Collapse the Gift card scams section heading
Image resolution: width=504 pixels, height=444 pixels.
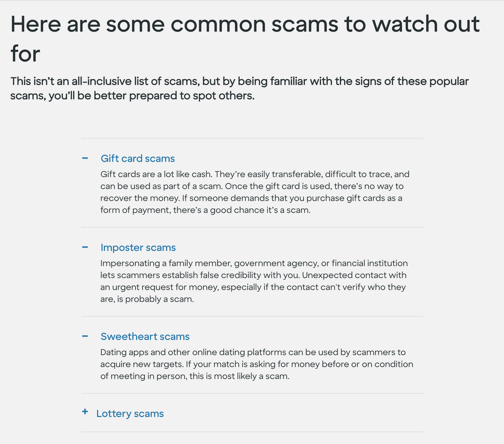click(137, 158)
